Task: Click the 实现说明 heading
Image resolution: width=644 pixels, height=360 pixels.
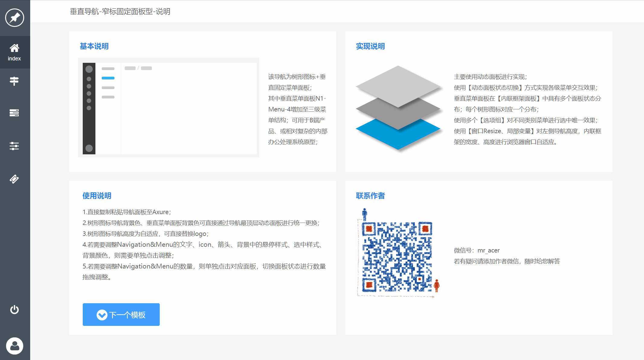Action: point(370,46)
